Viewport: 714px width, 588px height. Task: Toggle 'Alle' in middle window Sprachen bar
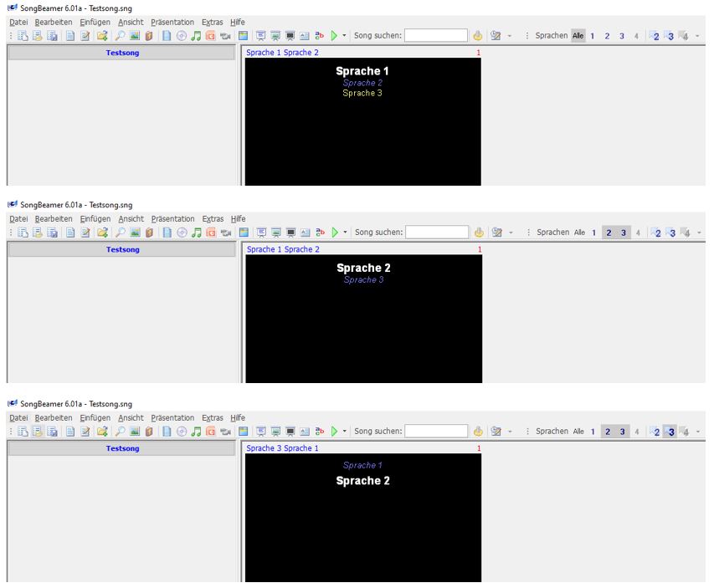point(579,233)
